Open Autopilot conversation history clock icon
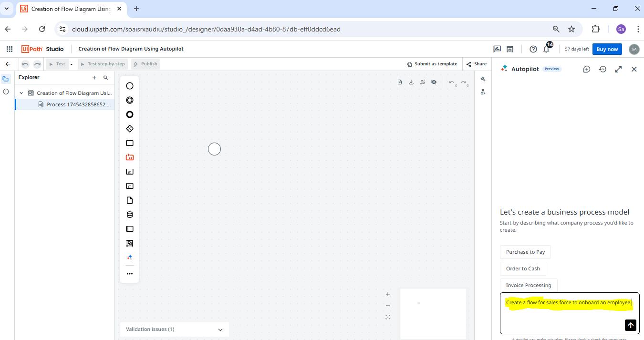This screenshot has width=644, height=340. point(602,69)
